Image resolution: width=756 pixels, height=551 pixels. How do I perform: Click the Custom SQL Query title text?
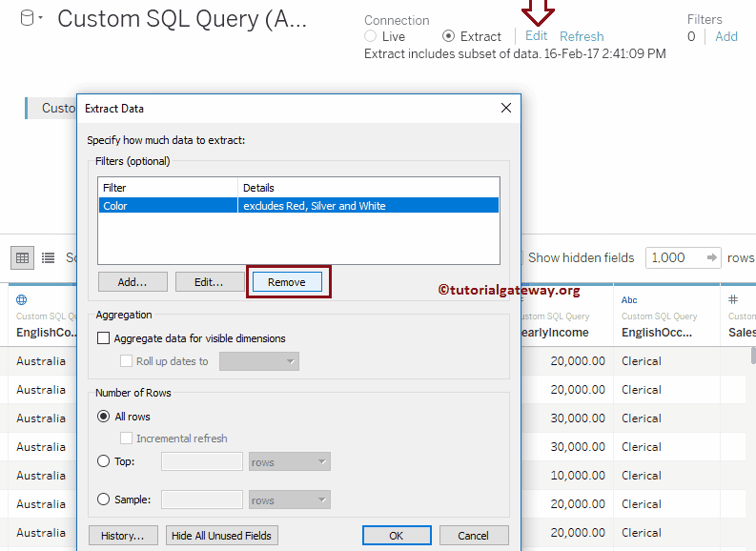coord(182,19)
